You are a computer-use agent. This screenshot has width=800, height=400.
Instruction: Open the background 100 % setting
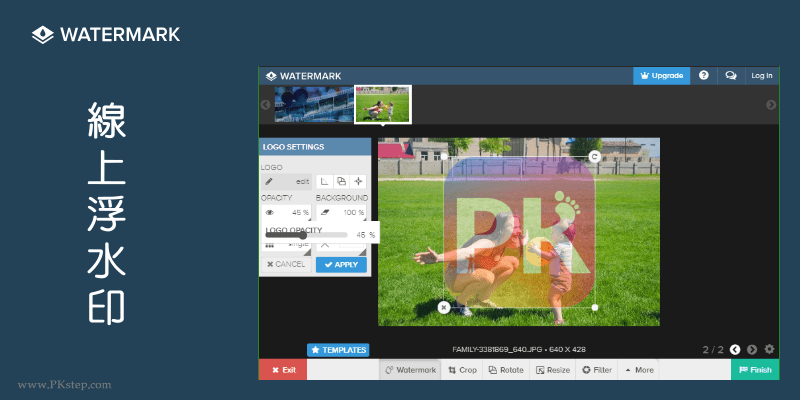point(341,212)
